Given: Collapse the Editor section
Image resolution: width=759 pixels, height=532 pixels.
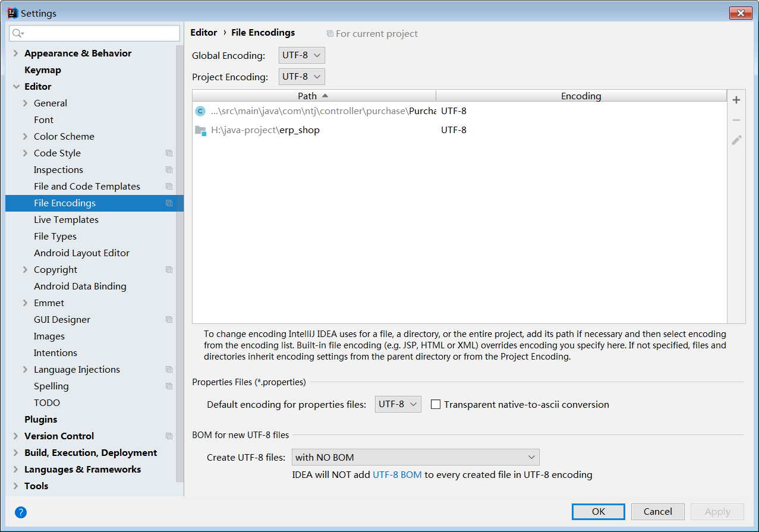Looking at the screenshot, I should click(15, 87).
